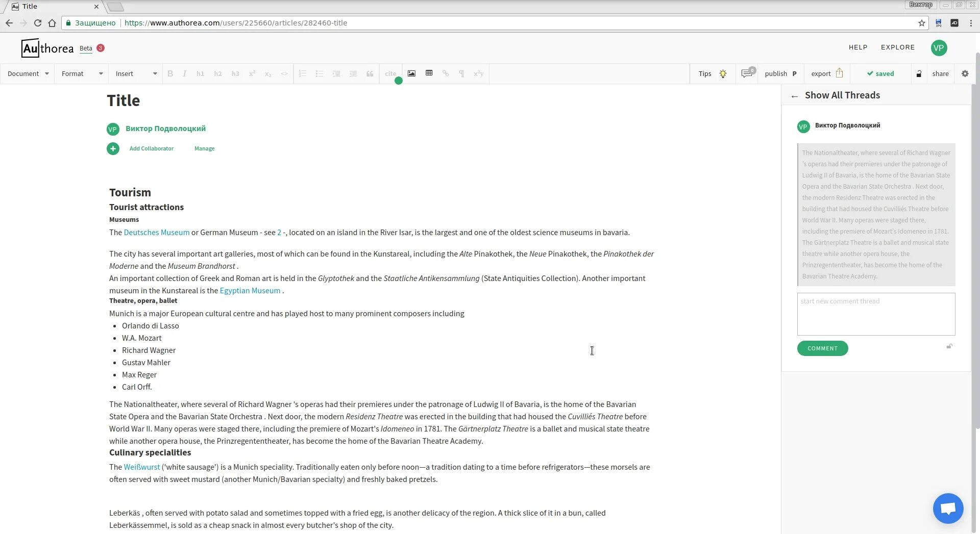Open the HELP menu

pyautogui.click(x=858, y=47)
